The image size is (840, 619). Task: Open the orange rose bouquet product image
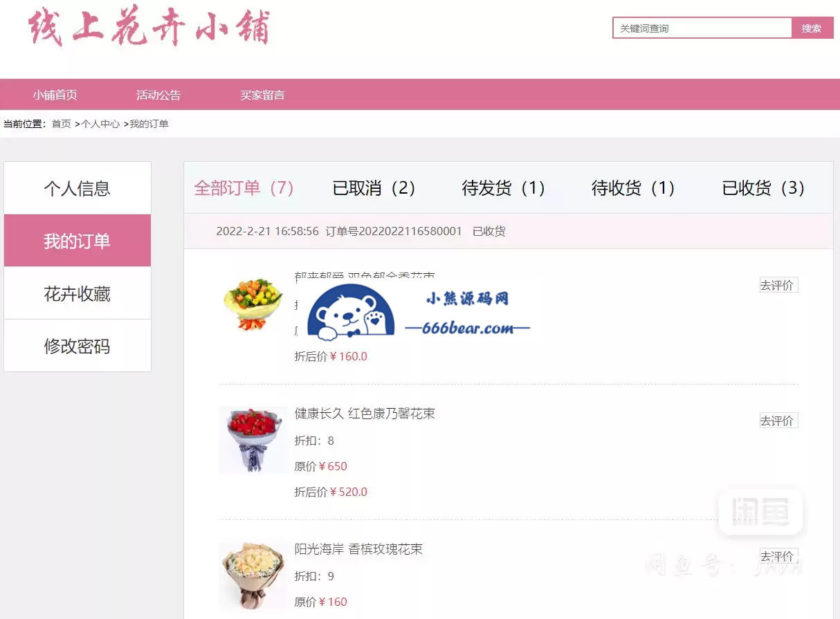click(253, 304)
